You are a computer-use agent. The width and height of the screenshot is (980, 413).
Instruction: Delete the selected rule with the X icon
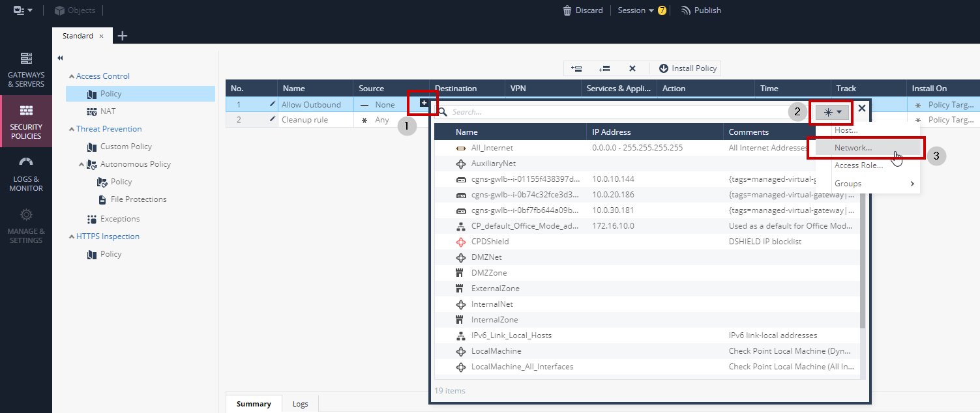point(632,68)
